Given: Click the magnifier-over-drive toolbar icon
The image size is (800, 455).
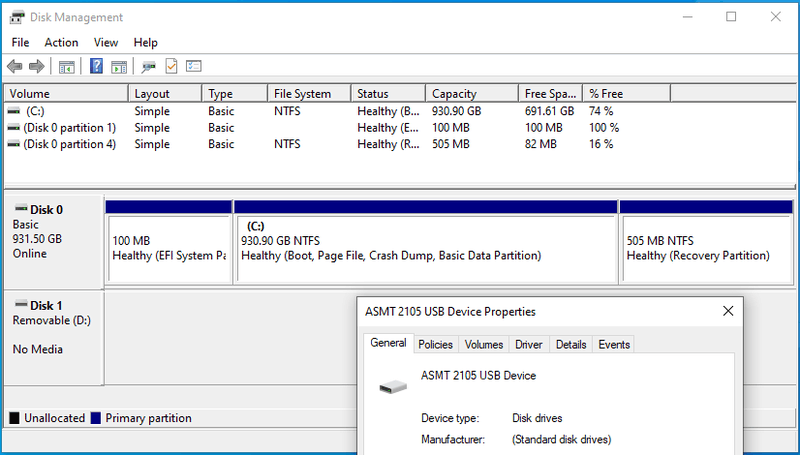Looking at the screenshot, I should pyautogui.click(x=148, y=66).
